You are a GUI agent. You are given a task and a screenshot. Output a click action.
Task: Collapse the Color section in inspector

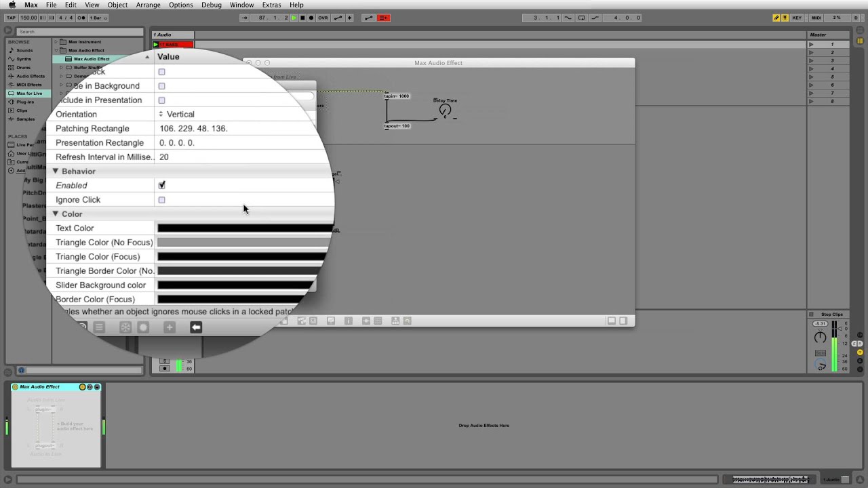(56, 214)
